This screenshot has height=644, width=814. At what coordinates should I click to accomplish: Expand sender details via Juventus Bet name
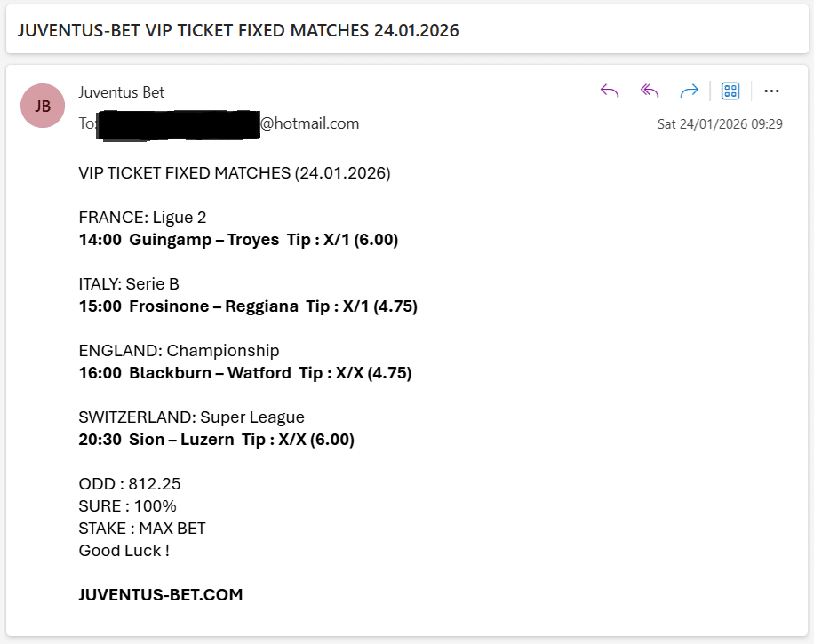pos(121,91)
